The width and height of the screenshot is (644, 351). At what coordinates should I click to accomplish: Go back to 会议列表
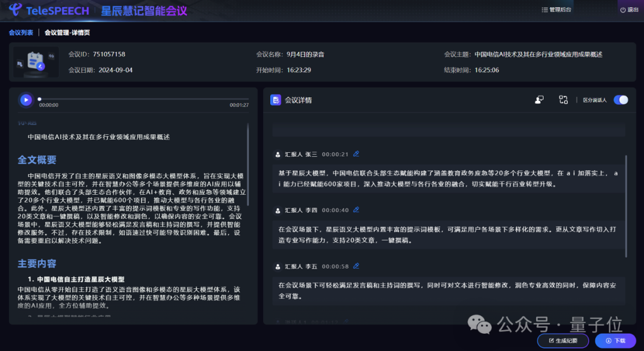click(x=21, y=32)
